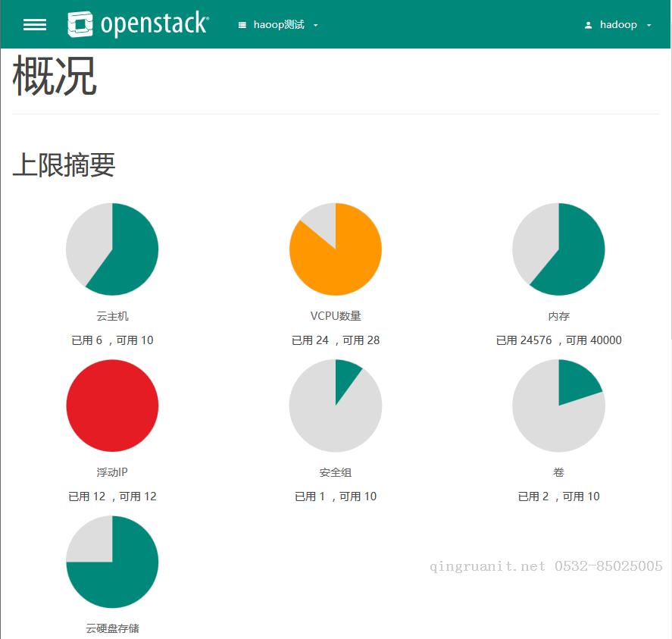Click the 已用 24576, 可用 40000 memory text
The width and height of the screenshot is (672, 639).
[x=558, y=340]
